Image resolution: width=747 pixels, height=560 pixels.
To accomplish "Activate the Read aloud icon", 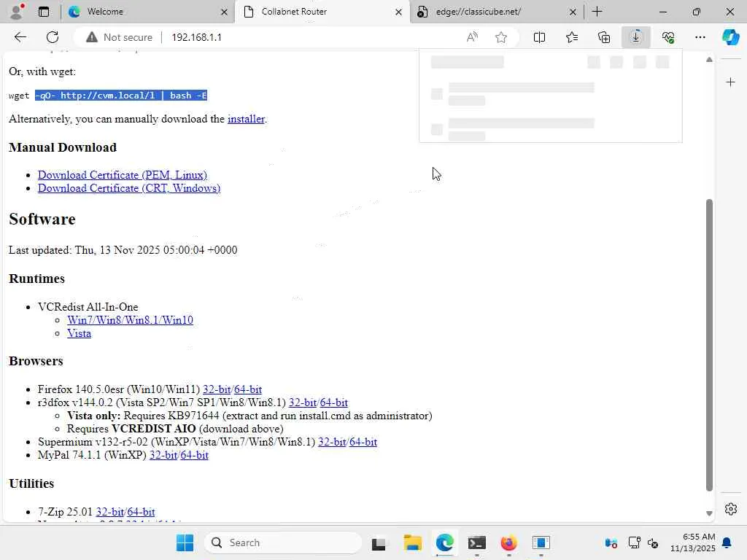I will click(x=472, y=37).
